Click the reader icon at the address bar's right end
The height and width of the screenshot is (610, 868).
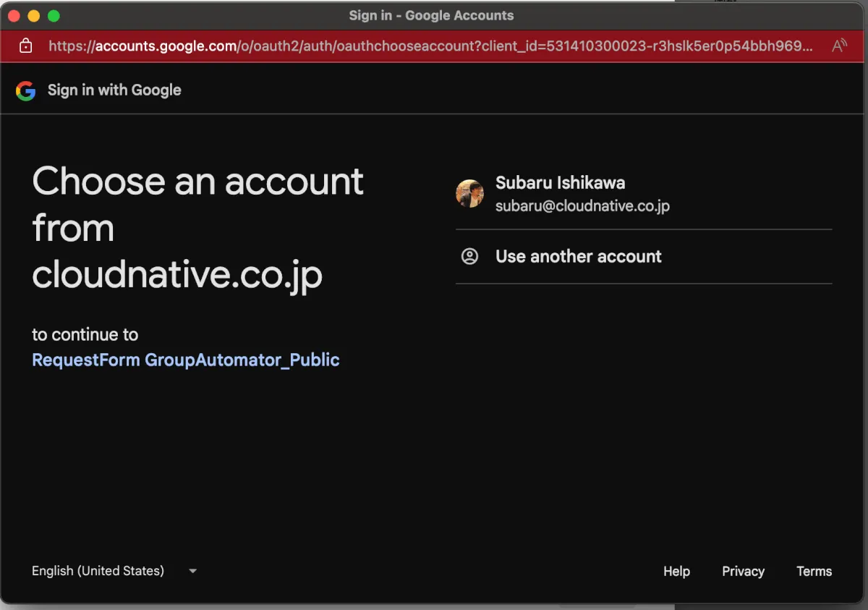coord(839,46)
